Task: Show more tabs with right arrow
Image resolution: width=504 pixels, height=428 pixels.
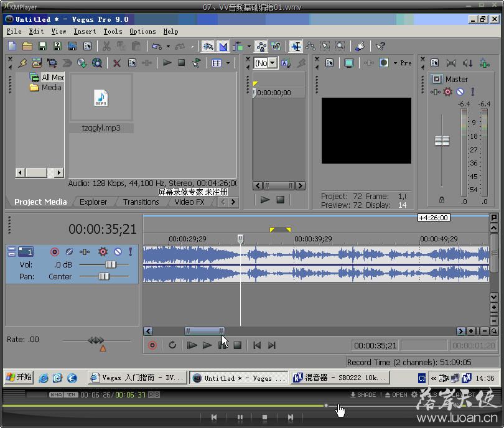Action: 233,202
